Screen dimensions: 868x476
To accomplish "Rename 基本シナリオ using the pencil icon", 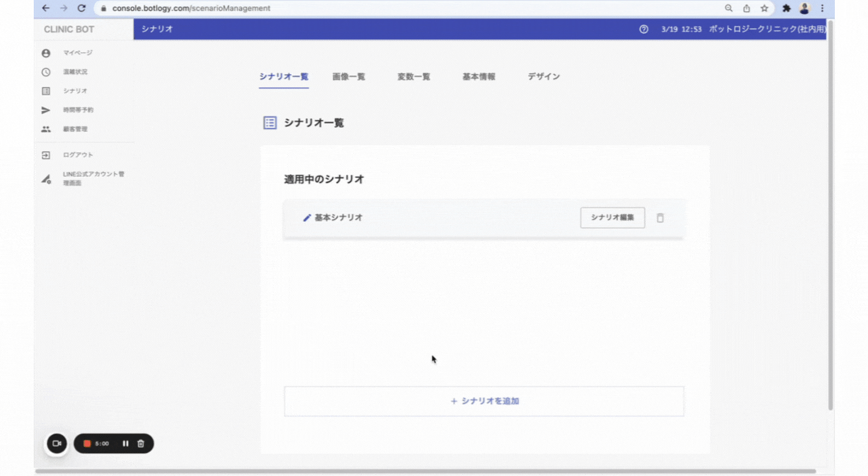I will (307, 218).
